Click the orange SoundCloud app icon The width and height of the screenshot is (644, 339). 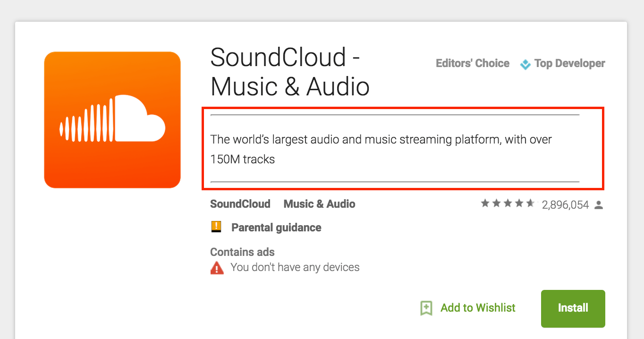click(112, 120)
